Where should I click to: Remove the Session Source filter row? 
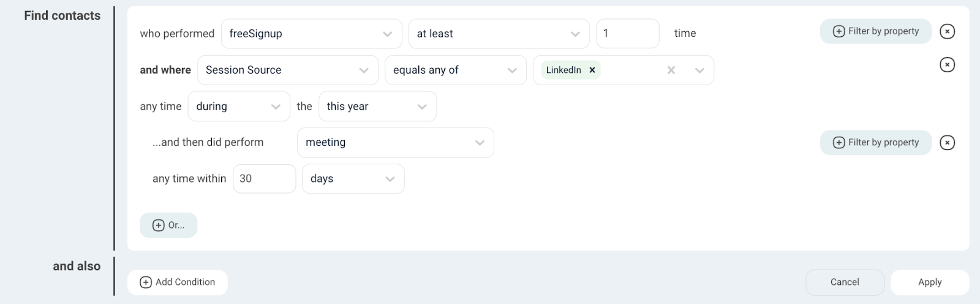coord(947,64)
